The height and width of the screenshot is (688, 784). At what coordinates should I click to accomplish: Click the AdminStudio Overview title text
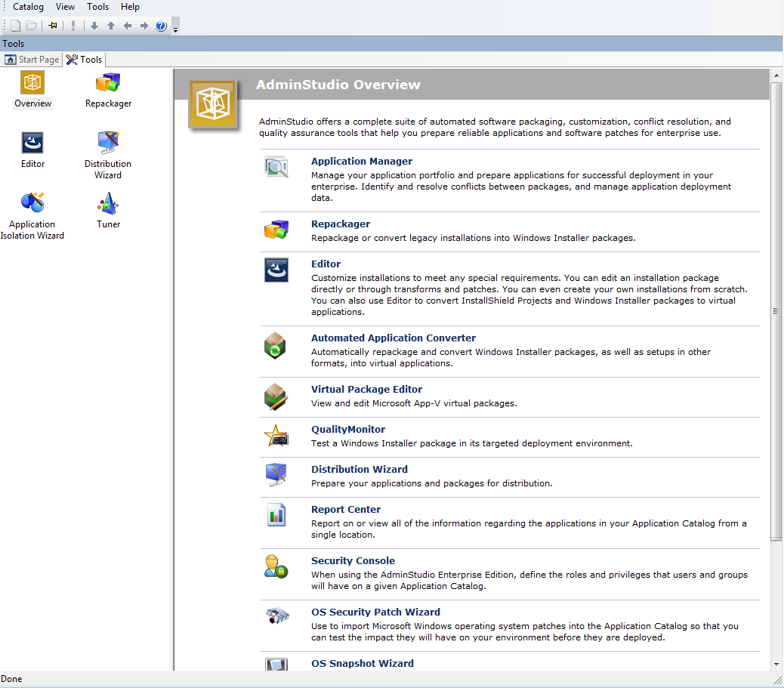tap(338, 85)
